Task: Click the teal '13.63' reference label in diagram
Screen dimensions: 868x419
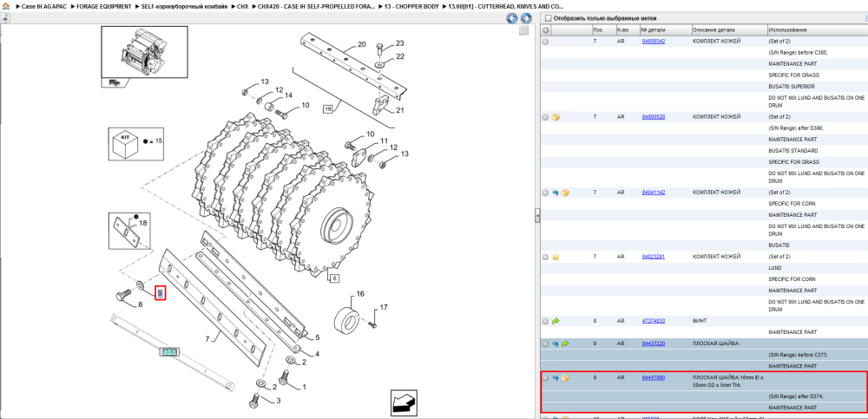Action: coord(168,351)
